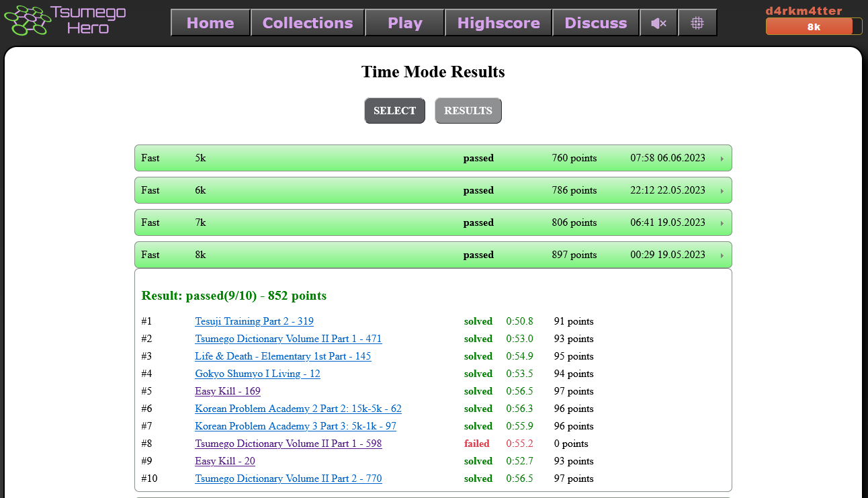
Task: Expand the Fast 7k result row arrow
Action: 722,223
